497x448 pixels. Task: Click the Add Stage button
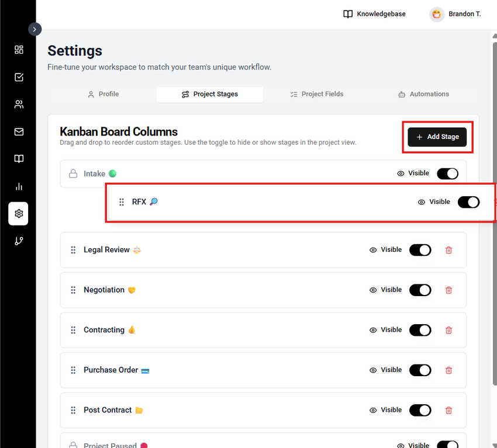[x=437, y=137]
